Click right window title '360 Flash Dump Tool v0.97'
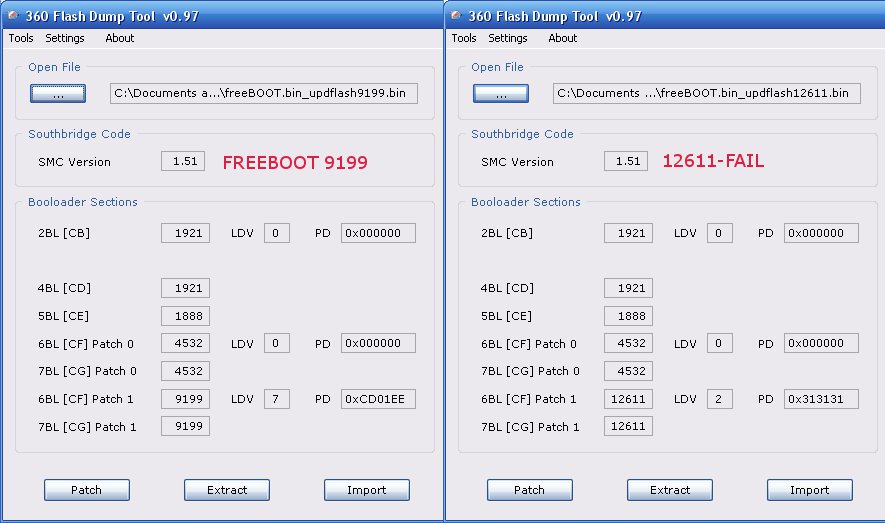This screenshot has height=523, width=885. [x=555, y=16]
